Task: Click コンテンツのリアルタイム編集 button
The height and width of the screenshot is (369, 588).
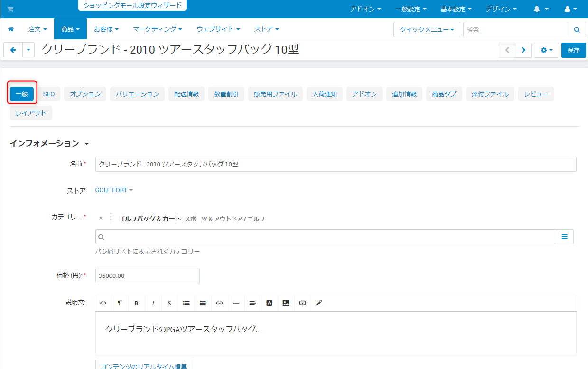Action: (x=144, y=365)
